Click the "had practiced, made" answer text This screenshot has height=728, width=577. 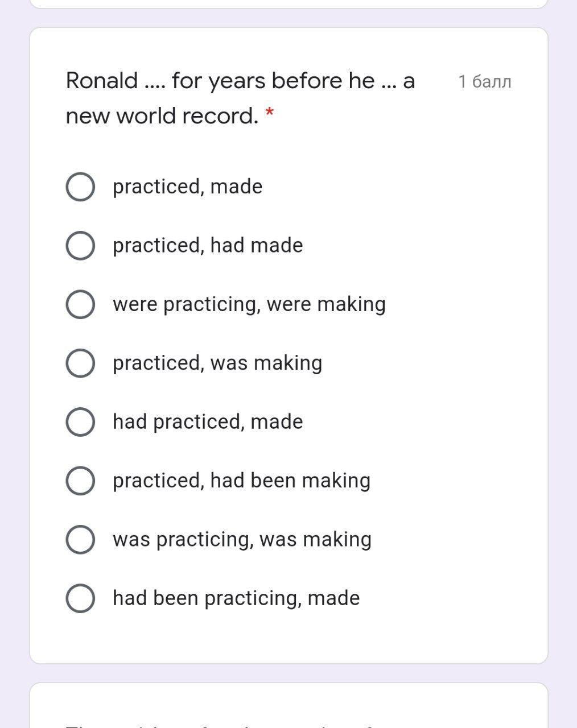click(208, 422)
